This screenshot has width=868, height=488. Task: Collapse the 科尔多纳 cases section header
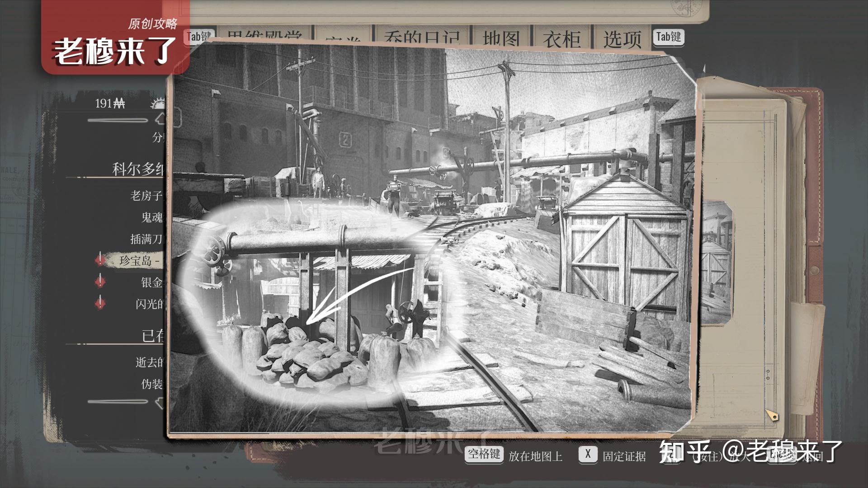(x=138, y=169)
